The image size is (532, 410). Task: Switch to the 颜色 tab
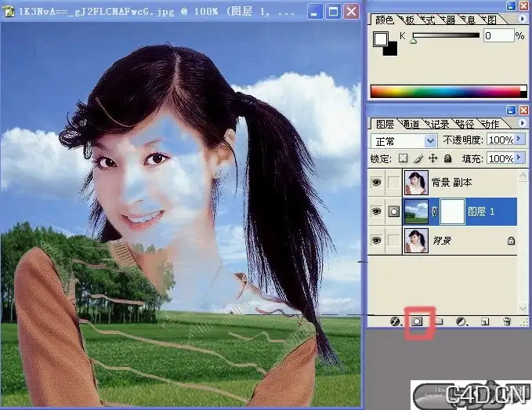[385, 20]
